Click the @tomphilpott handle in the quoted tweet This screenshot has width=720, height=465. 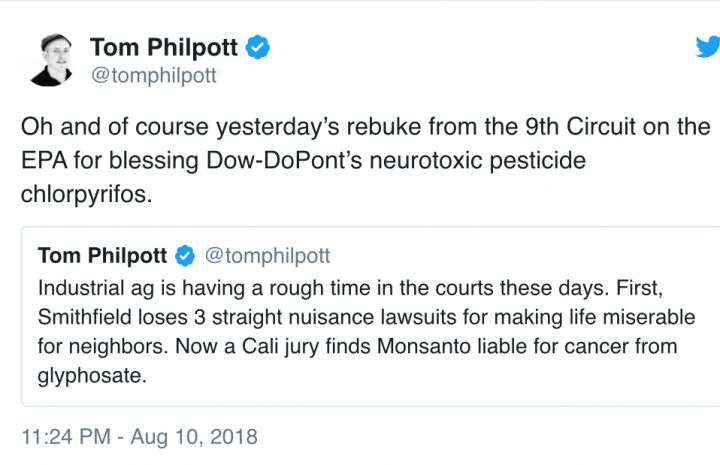(x=267, y=256)
